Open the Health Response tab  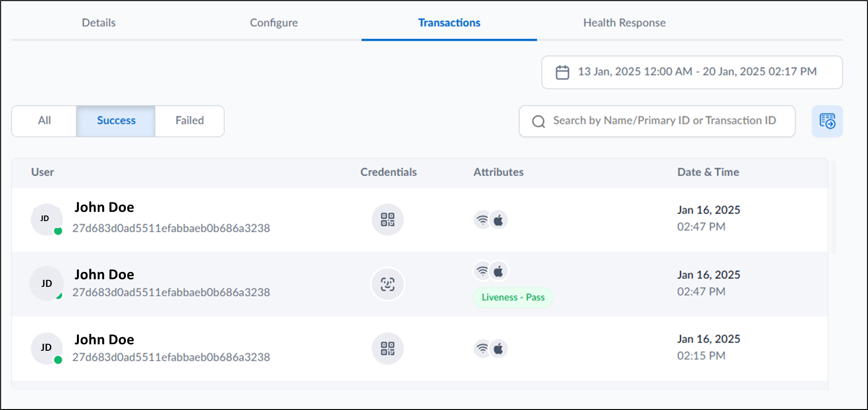click(x=625, y=23)
